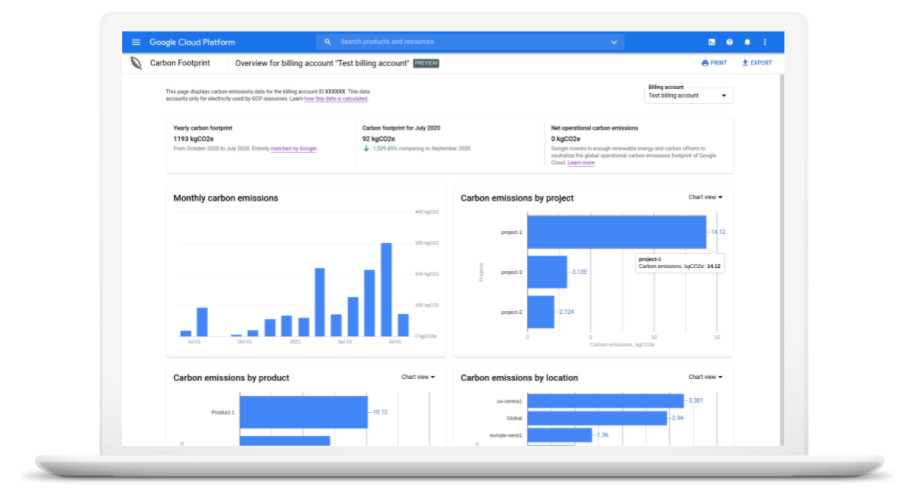This screenshot has width=919, height=497.
Task: Click the 'Learn more' link
Action: point(581,162)
